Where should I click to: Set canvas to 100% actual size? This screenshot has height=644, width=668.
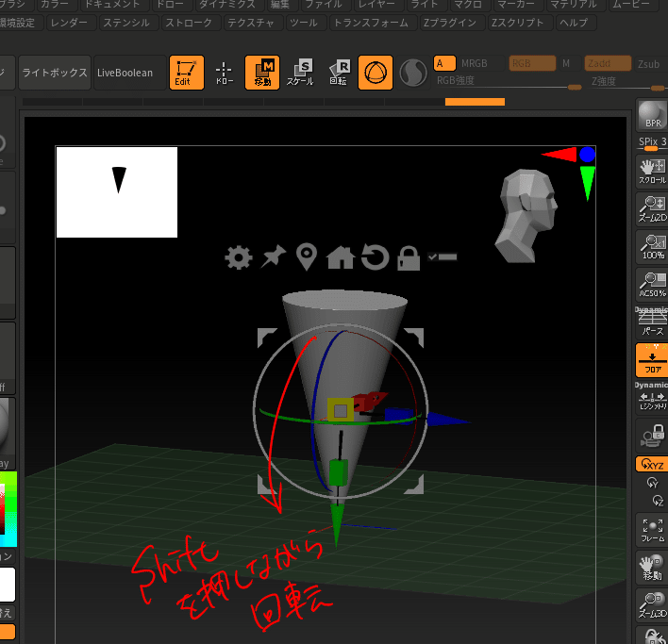point(652,247)
